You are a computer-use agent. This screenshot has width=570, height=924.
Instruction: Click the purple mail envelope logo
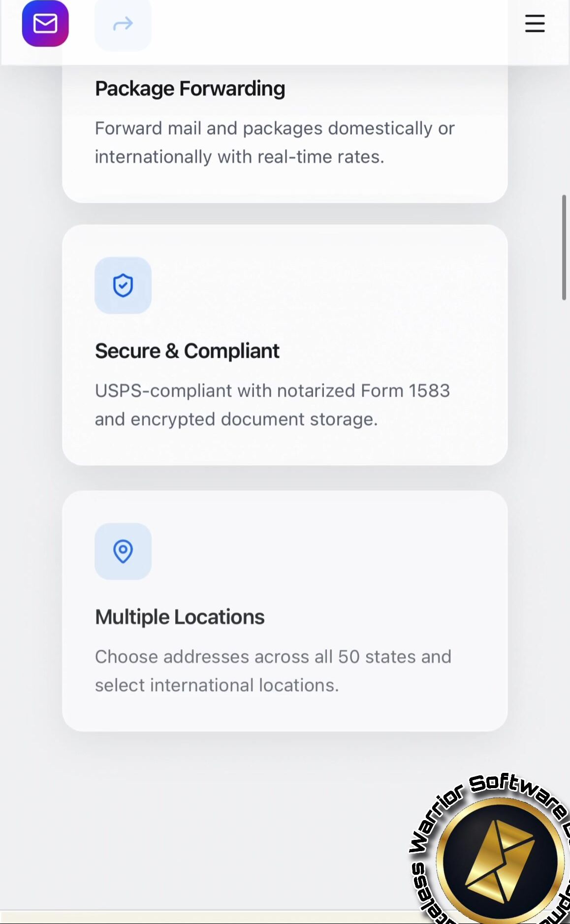(x=45, y=24)
